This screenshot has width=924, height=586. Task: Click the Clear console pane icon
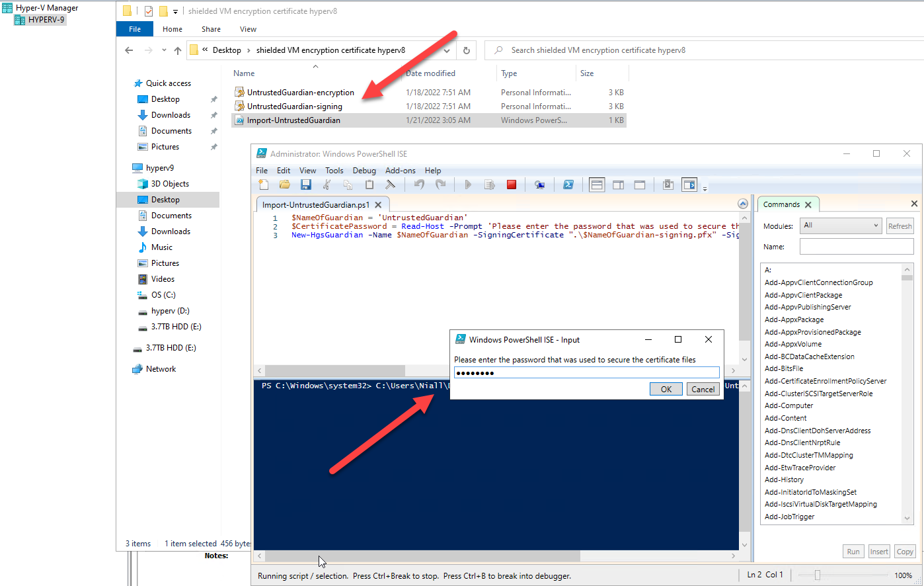[x=391, y=185]
